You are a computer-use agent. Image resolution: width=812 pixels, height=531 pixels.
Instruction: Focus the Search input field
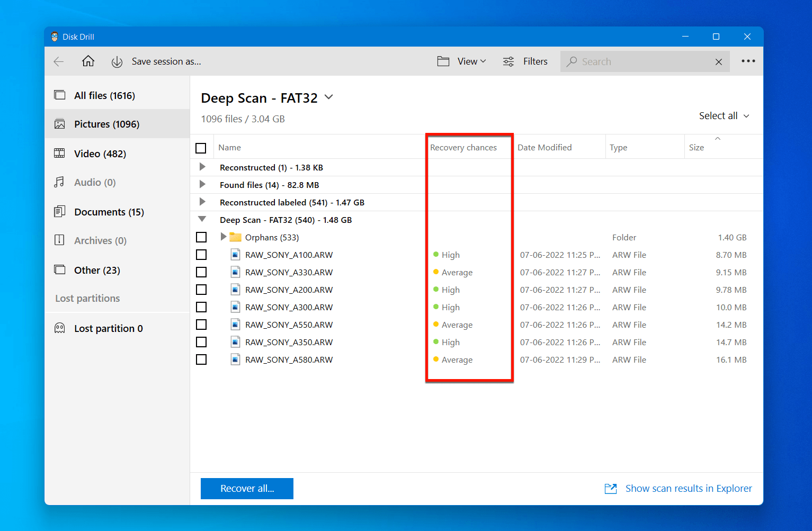tap(645, 61)
